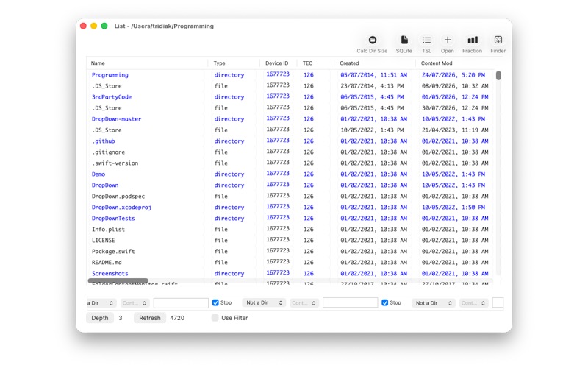
Task: Sort by the Type column header
Action: point(234,63)
